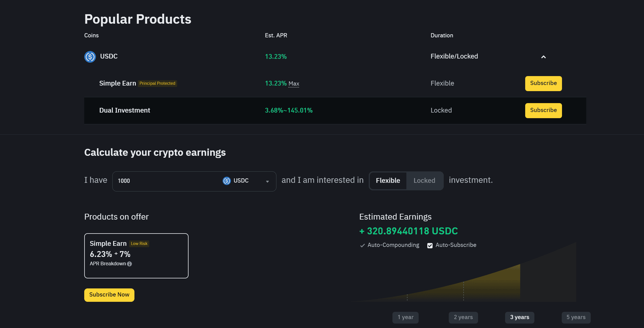Open the coin selection dropdown next to USDC
The width and height of the screenshot is (644, 328).
coord(267,181)
